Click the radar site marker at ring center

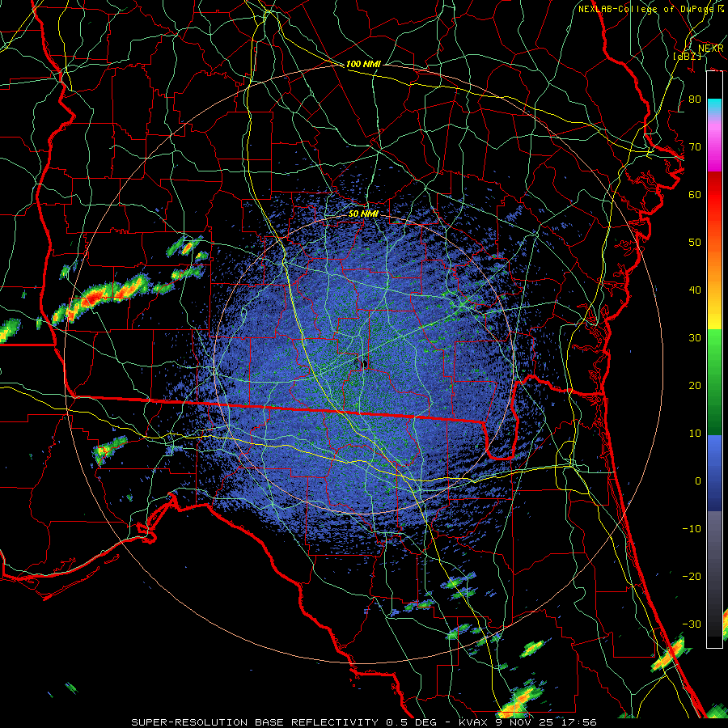[363, 362]
